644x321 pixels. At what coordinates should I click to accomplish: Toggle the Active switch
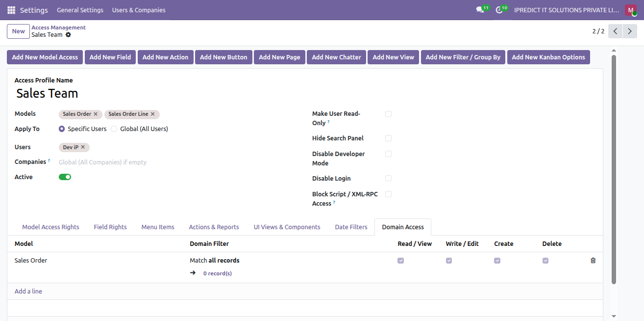pos(65,177)
